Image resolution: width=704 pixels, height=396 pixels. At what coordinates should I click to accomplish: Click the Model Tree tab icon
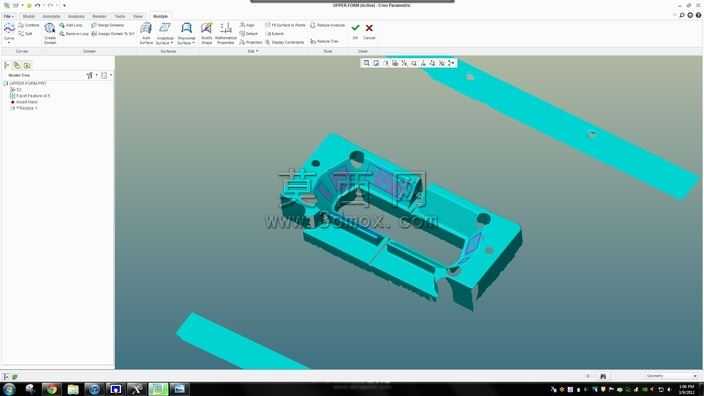click(7, 66)
